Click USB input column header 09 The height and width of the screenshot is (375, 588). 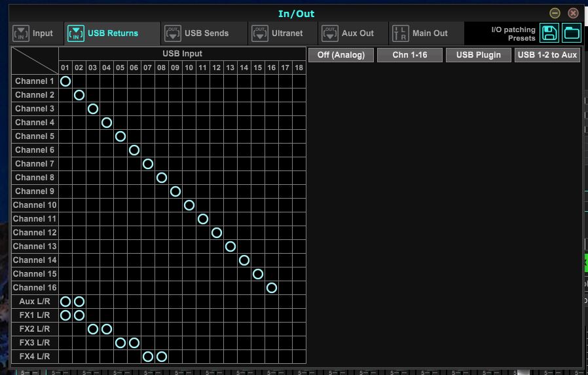coord(175,68)
